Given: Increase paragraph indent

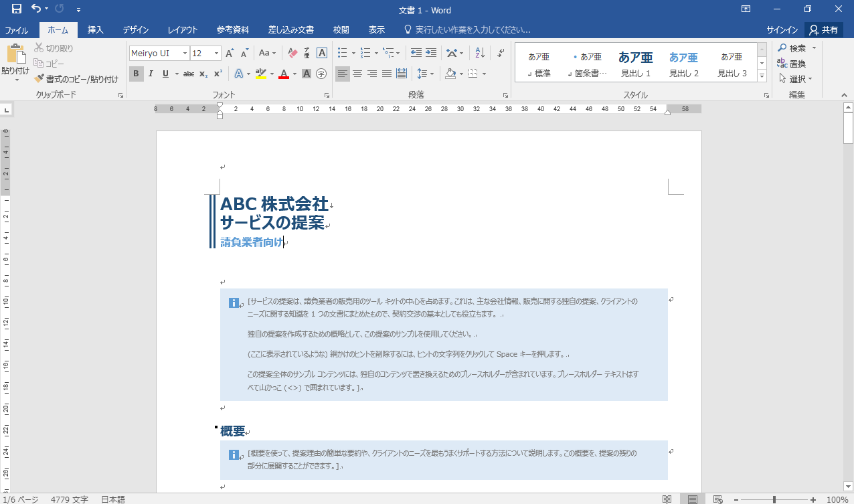Looking at the screenshot, I should (431, 53).
